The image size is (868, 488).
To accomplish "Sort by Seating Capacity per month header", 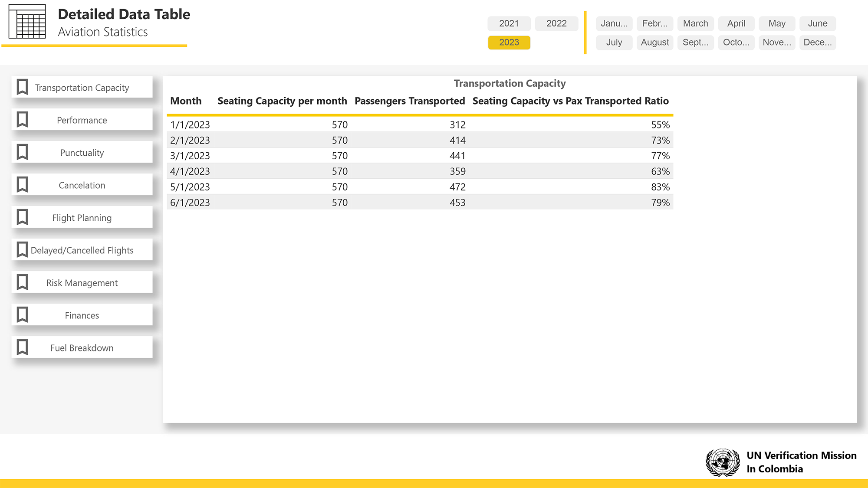I will tap(282, 101).
